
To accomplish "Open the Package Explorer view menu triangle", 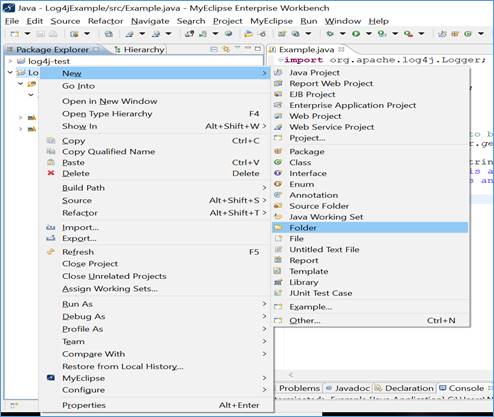I will [237, 48].
